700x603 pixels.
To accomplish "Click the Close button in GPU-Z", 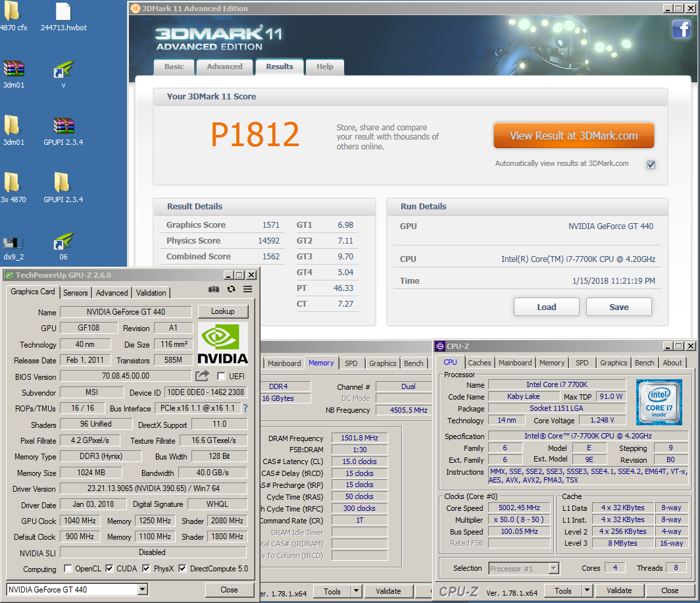I will click(229, 590).
